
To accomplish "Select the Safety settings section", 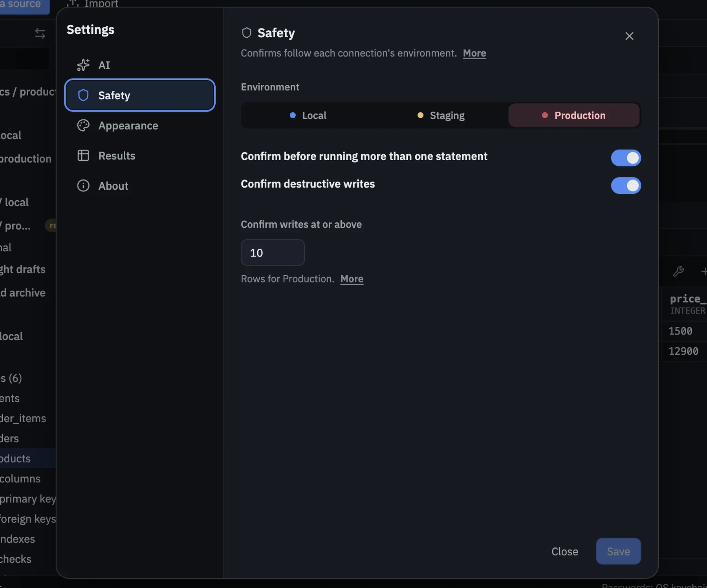I will [139, 95].
